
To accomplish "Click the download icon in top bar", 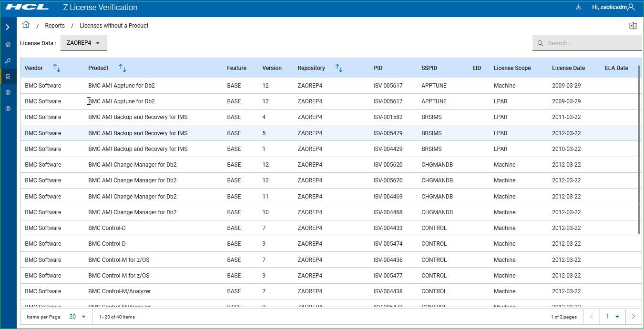I will pyautogui.click(x=579, y=7).
